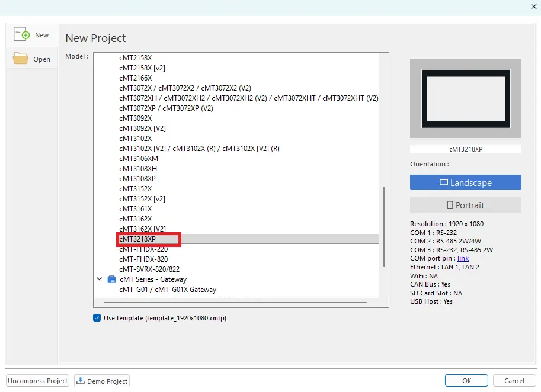
Task: Confirm model selection with OK
Action: coord(466,380)
